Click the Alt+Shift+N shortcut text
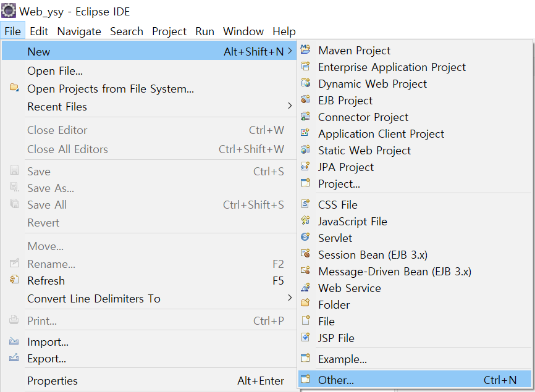535x392 pixels. 253,51
